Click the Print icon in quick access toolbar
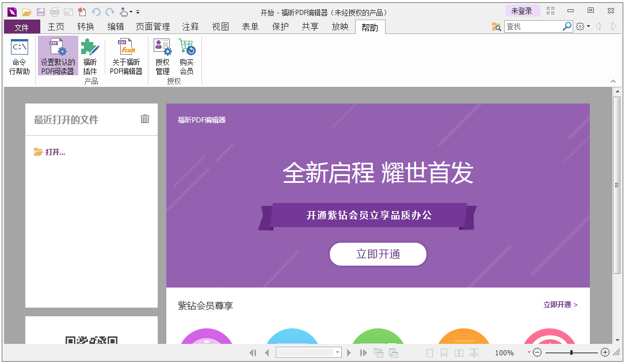The image size is (625, 364). pyautogui.click(x=54, y=10)
